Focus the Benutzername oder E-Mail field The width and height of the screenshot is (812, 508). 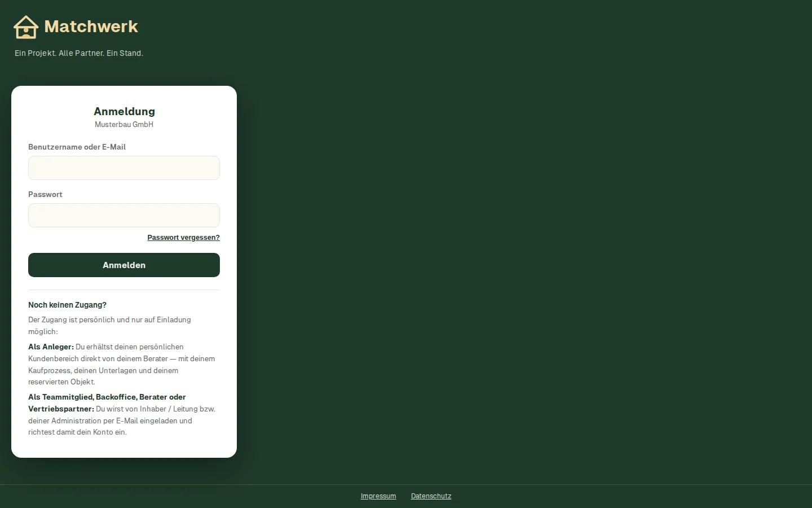[x=124, y=168]
